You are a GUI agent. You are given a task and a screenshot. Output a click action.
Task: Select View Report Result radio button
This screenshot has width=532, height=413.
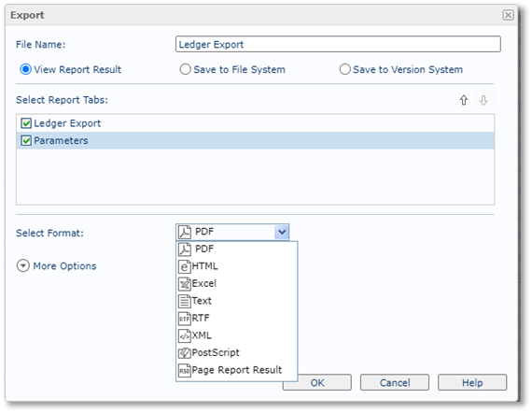[x=25, y=69]
